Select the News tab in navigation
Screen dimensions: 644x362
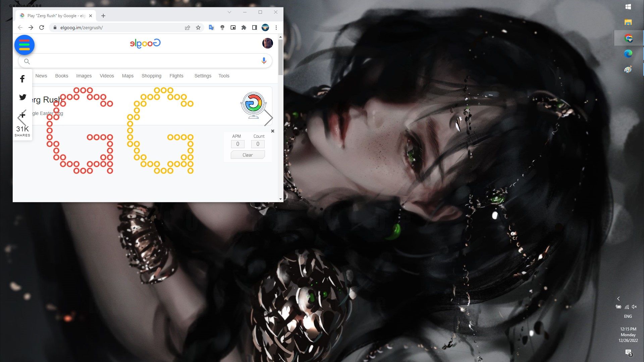(41, 75)
